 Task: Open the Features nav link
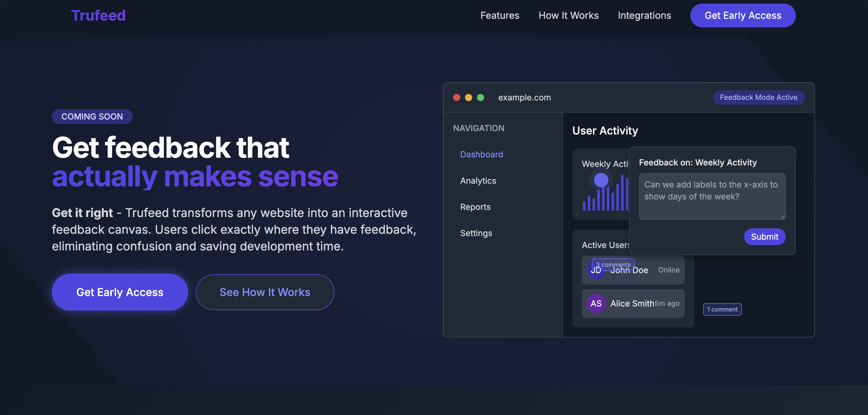[x=500, y=16]
